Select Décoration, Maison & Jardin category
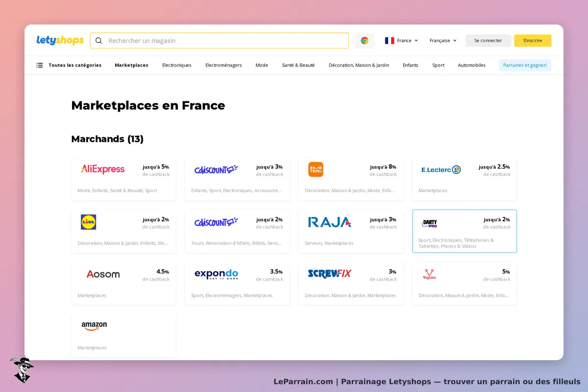The height and width of the screenshot is (392, 588). pyautogui.click(x=359, y=65)
